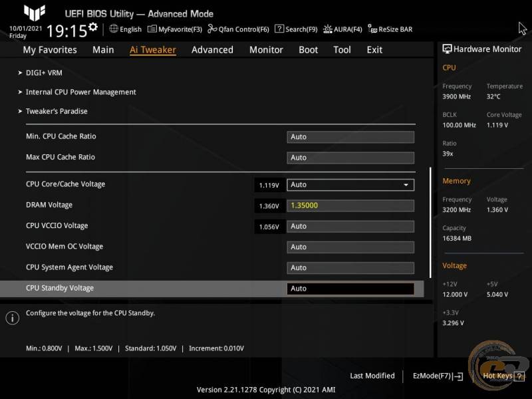The height and width of the screenshot is (399, 532).
Task: Show the Hot Keys list
Action: click(x=497, y=376)
